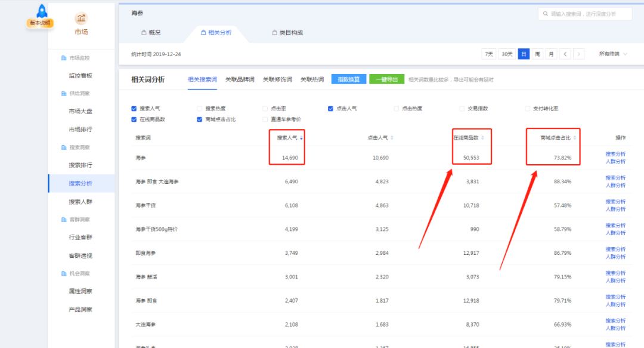Open 市场大盘 in sidebar
The image size is (644, 348).
pos(80,111)
